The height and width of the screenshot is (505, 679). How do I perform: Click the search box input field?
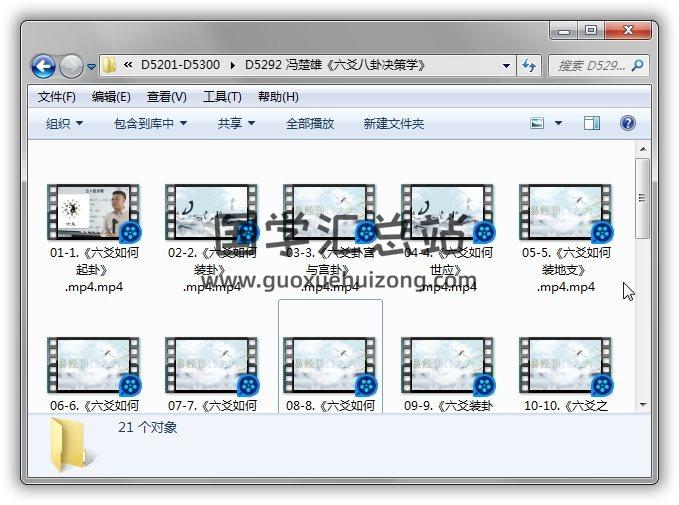590,66
